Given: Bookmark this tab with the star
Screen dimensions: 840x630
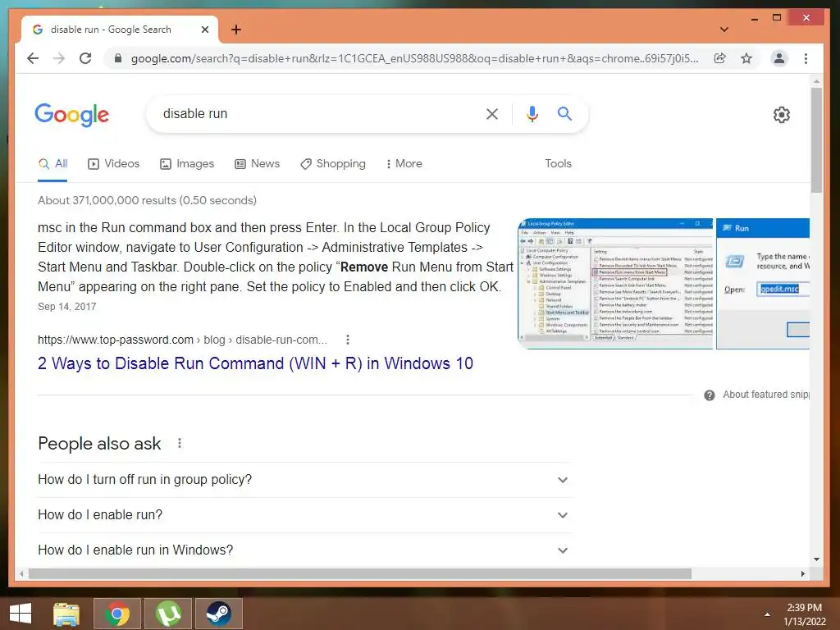Looking at the screenshot, I should pyautogui.click(x=746, y=58).
